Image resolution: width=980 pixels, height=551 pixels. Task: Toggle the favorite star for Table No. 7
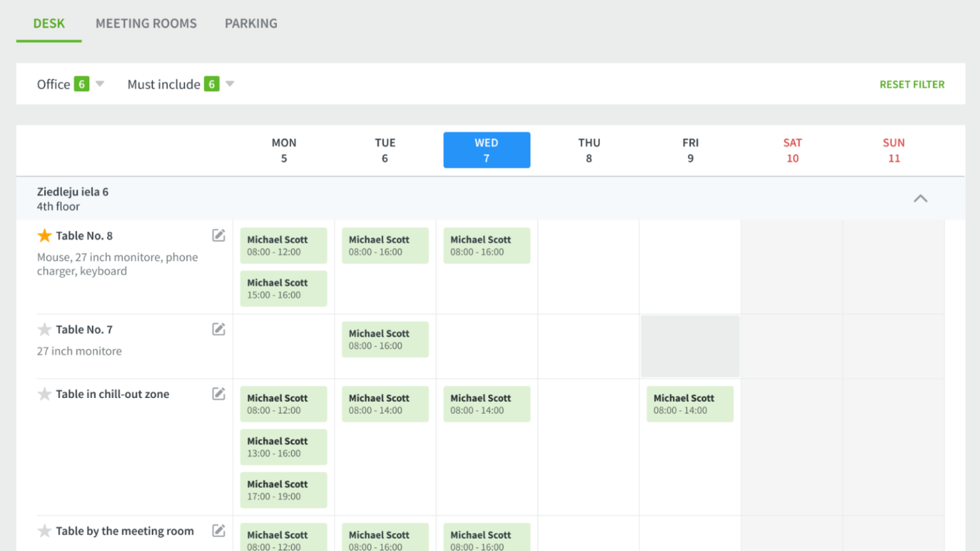(x=44, y=329)
